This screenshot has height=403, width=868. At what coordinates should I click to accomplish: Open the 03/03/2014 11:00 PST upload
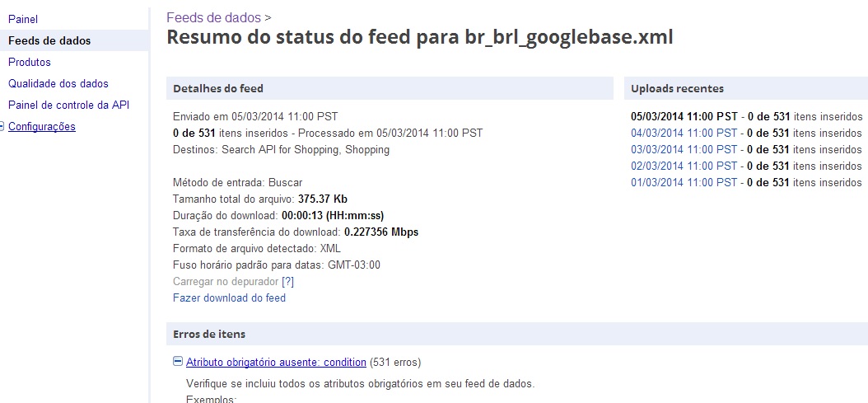tap(684, 149)
